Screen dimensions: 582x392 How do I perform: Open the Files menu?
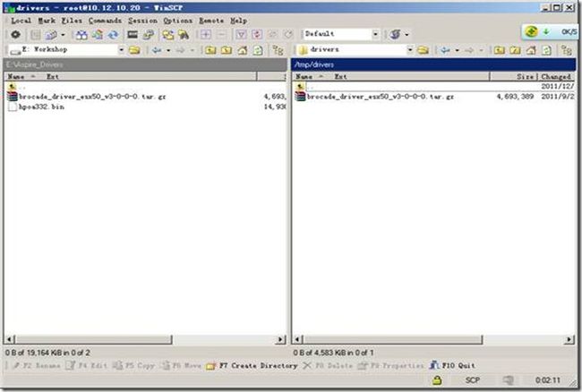[x=72, y=21]
